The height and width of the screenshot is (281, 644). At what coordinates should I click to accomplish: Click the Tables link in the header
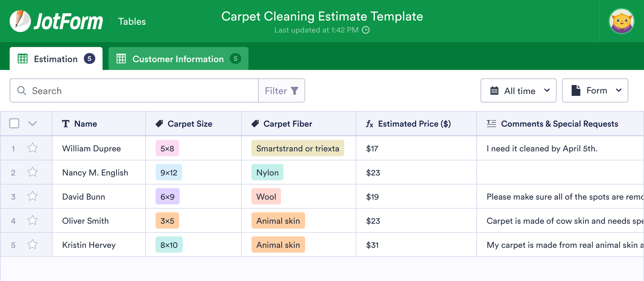click(x=132, y=21)
